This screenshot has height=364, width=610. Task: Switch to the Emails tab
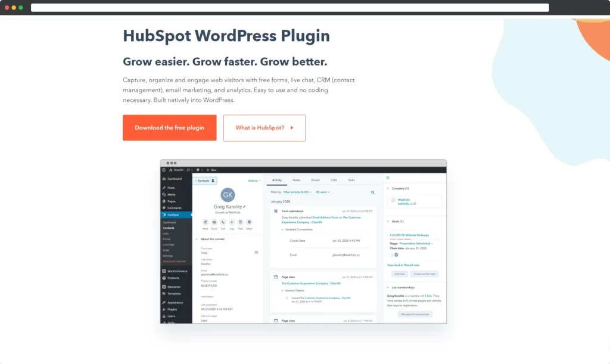(x=316, y=180)
